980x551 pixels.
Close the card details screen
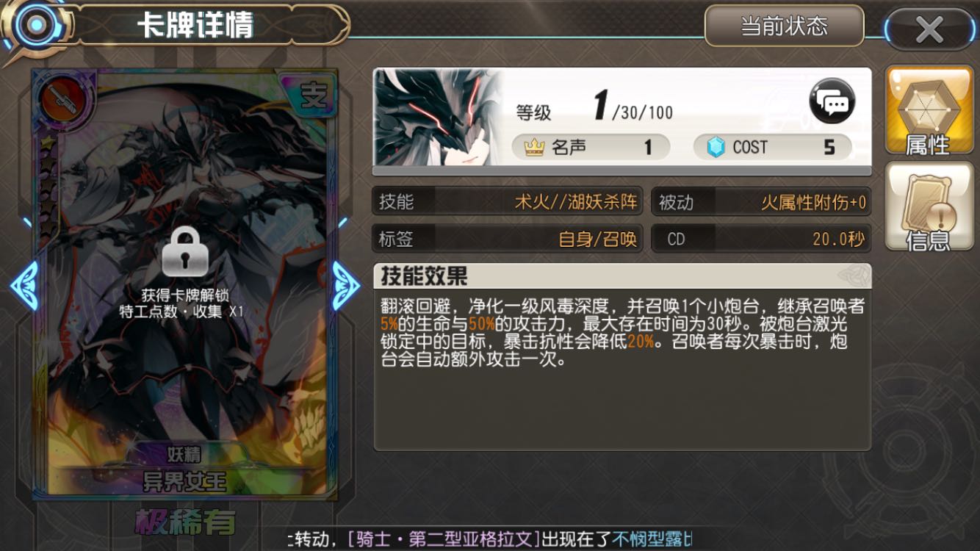point(929,29)
